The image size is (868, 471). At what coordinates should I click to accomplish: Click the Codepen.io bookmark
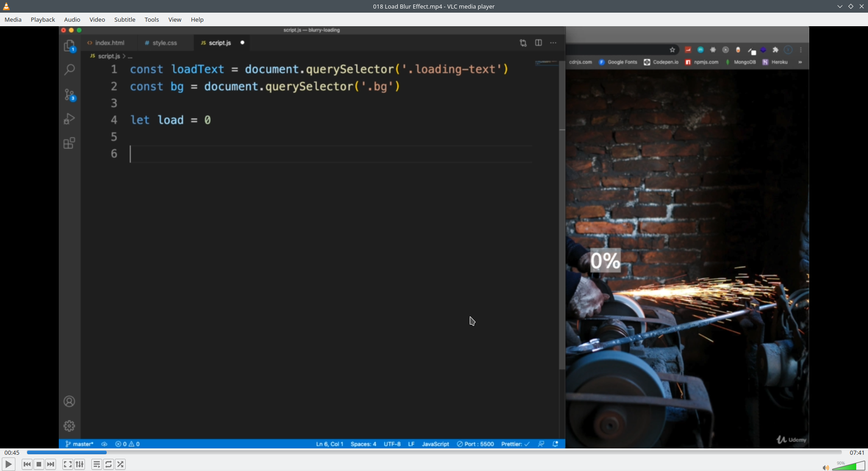point(661,62)
